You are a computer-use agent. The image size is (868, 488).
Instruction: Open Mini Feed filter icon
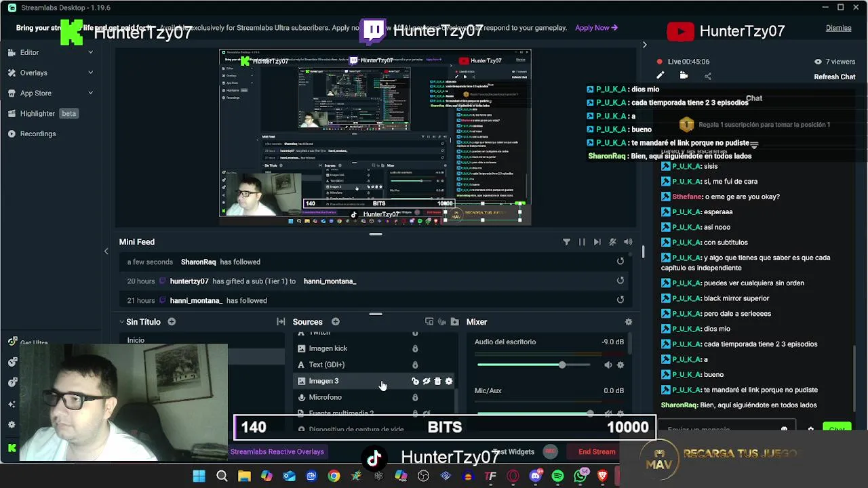(566, 242)
